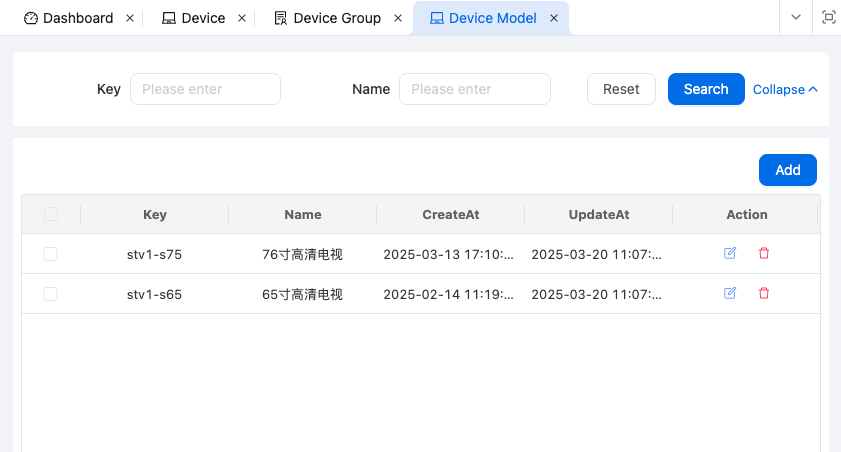This screenshot has width=841, height=452.
Task: Open the tabs dropdown chevron
Action: pyautogui.click(x=796, y=18)
